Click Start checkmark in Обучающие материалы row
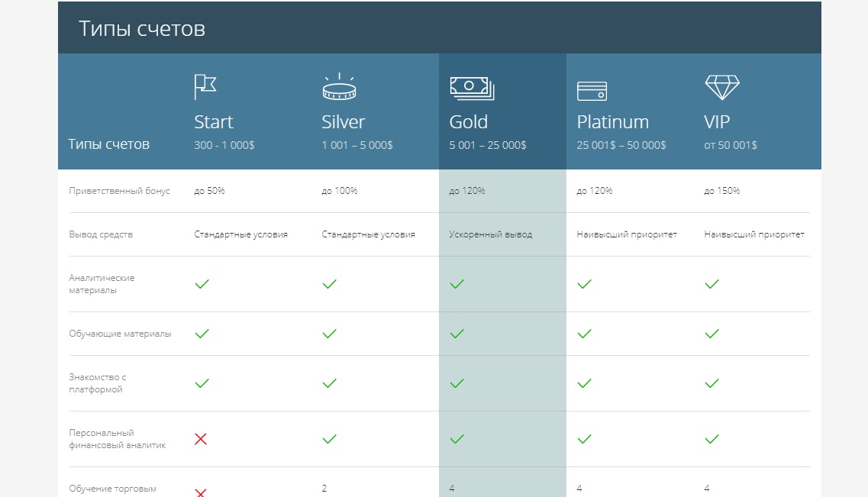This screenshot has height=497, width=868. pos(202,334)
